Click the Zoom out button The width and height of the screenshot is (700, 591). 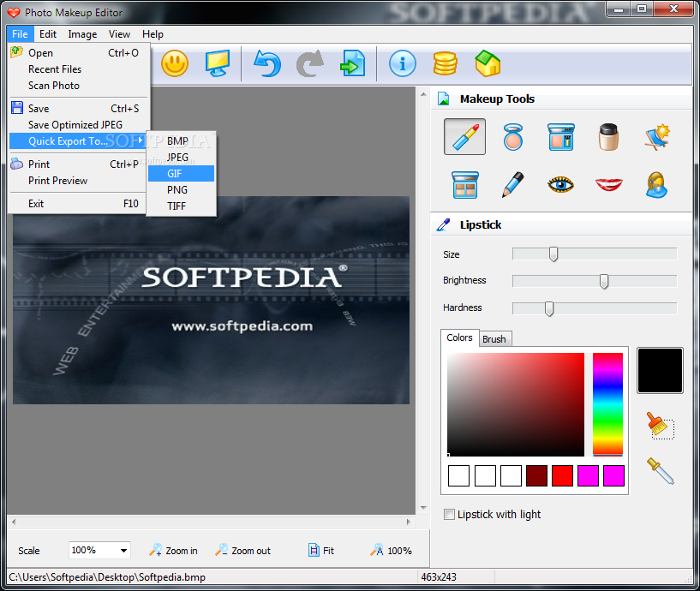pyautogui.click(x=242, y=551)
